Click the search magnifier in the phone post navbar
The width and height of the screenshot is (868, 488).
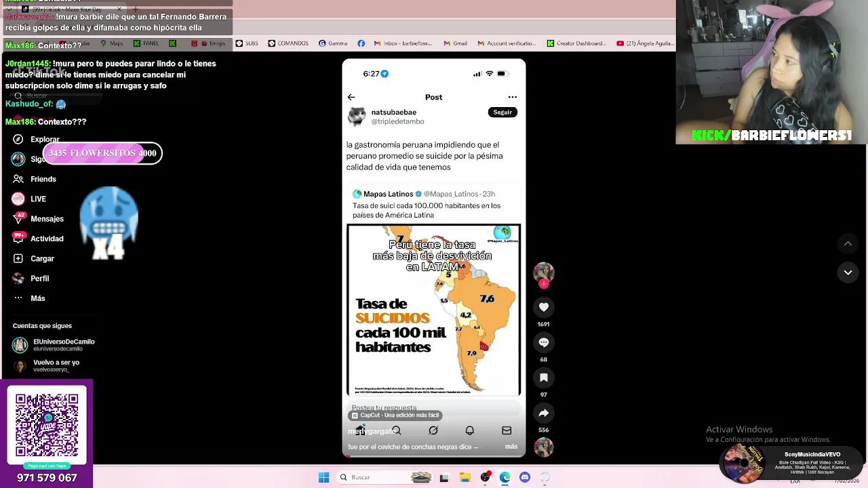pyautogui.click(x=397, y=430)
